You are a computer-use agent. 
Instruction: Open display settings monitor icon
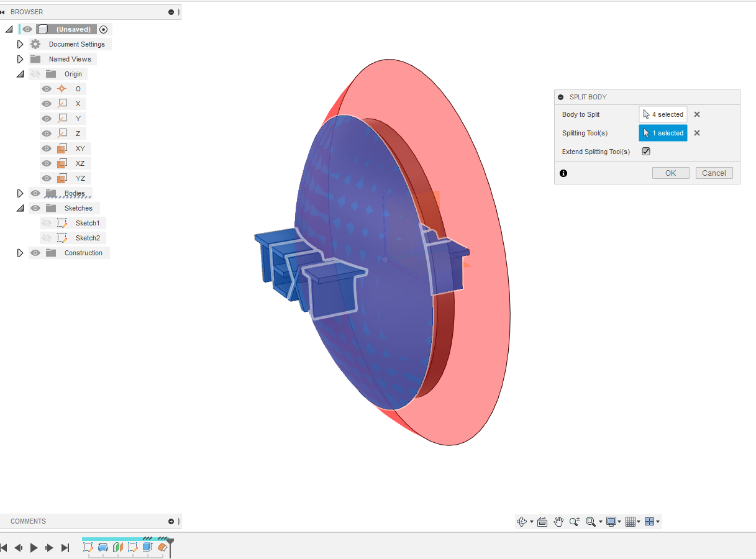pos(611,522)
